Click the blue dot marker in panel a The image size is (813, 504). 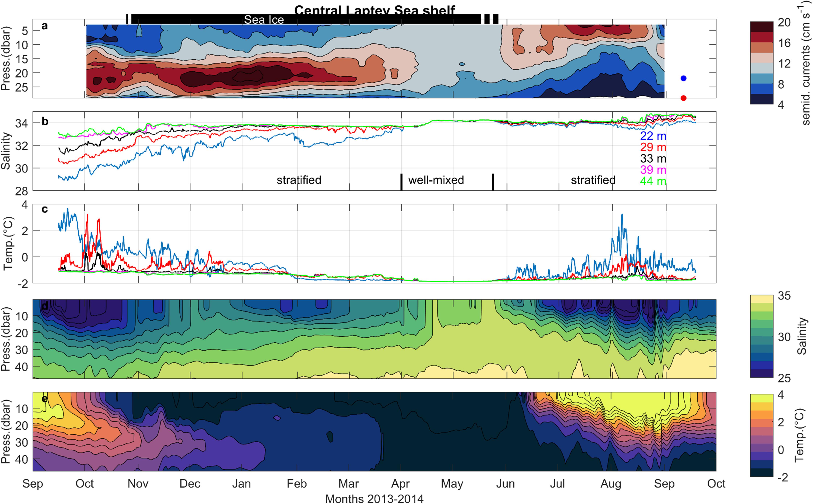[683, 78]
